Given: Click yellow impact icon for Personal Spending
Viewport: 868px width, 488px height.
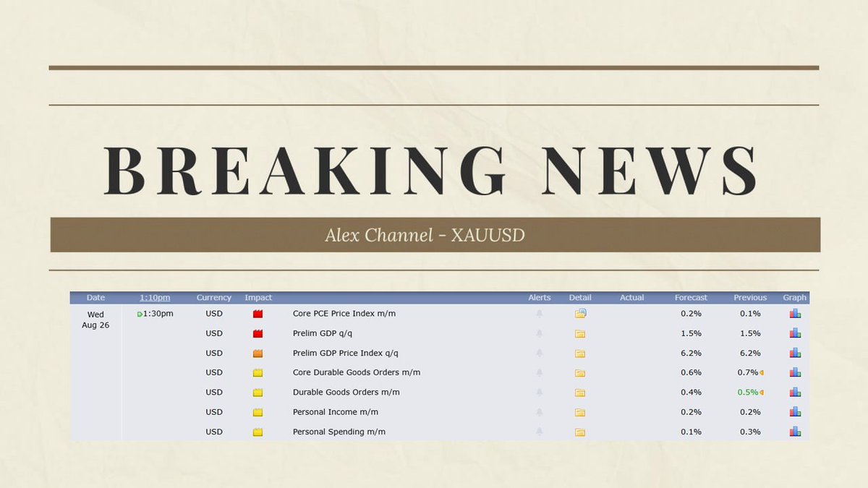Looking at the screenshot, I should [258, 432].
